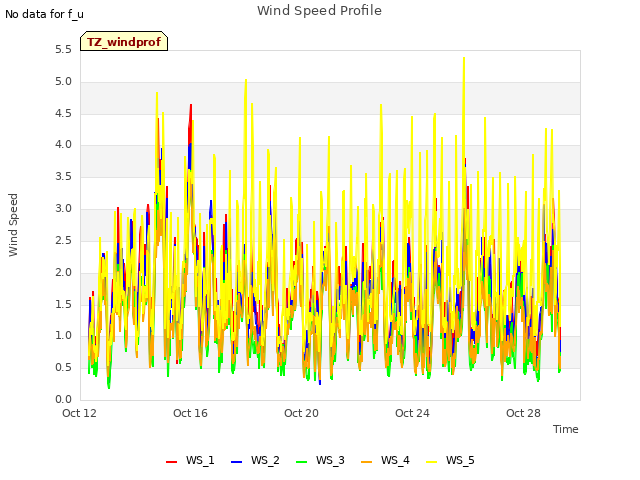
Task: Click the 2.5 y-axis tick label
Action: 63,240
